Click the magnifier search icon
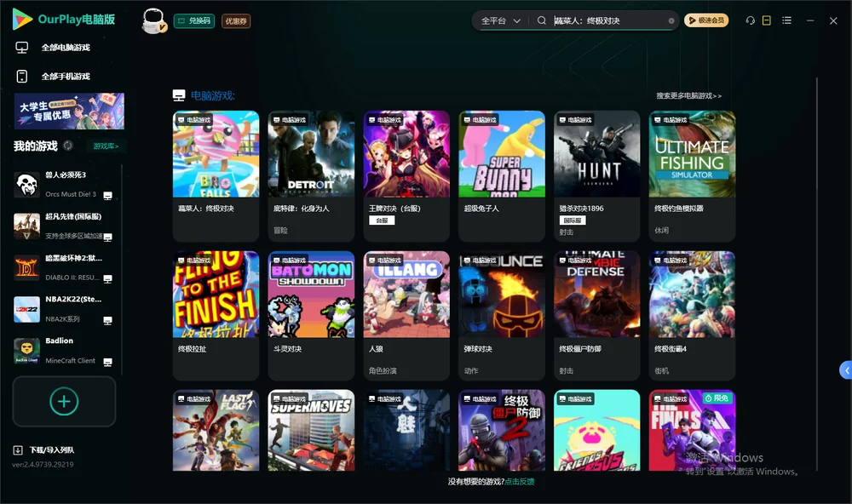The height and width of the screenshot is (504, 852). (x=541, y=20)
